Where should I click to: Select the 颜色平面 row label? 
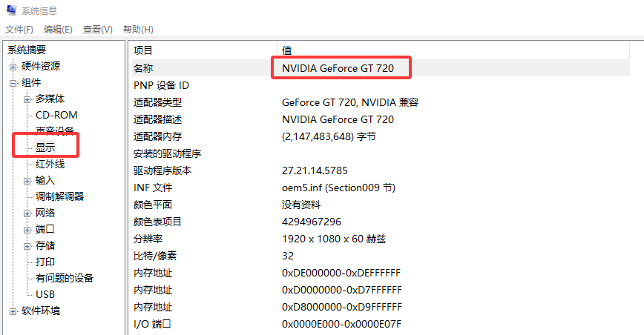pyautogui.click(x=153, y=205)
